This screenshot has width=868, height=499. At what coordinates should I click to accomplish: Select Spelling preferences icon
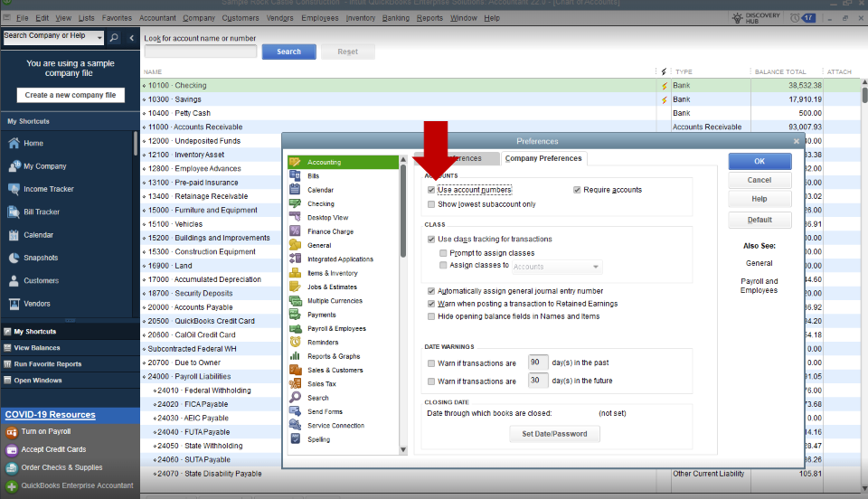click(295, 438)
